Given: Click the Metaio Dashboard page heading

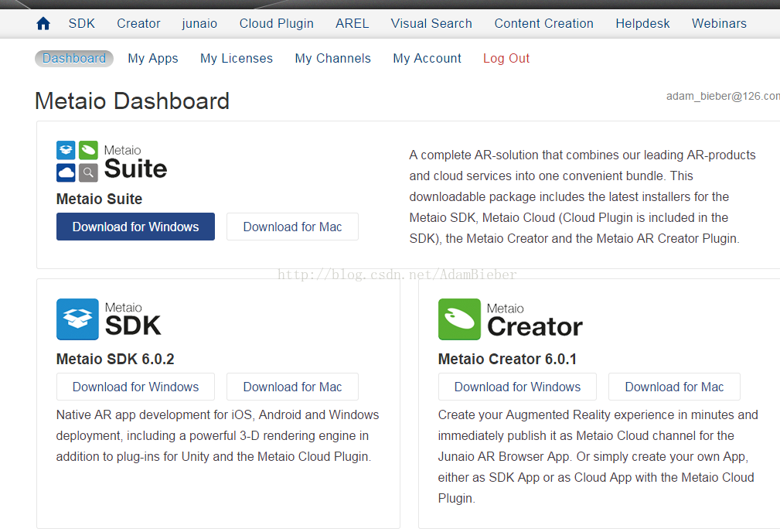Looking at the screenshot, I should (132, 101).
